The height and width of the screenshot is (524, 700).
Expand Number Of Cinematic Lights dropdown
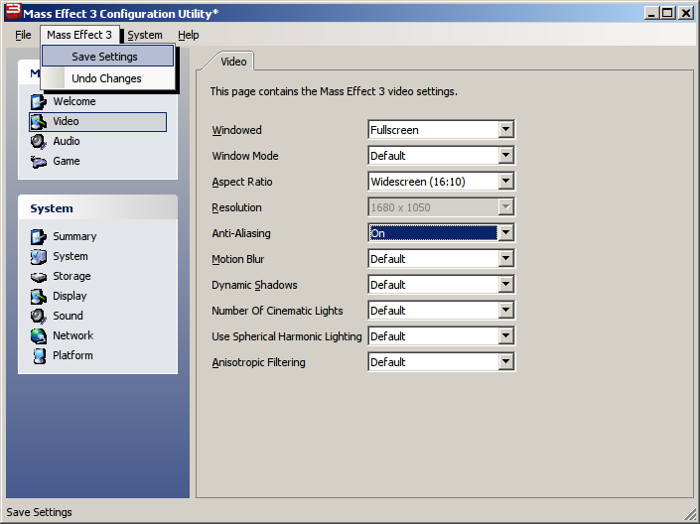(x=441, y=311)
